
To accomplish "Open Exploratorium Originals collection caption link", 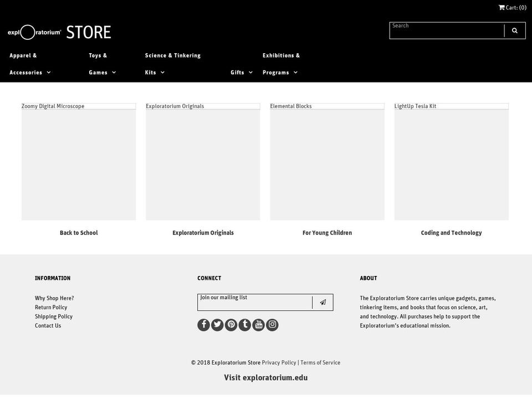I will click(203, 233).
